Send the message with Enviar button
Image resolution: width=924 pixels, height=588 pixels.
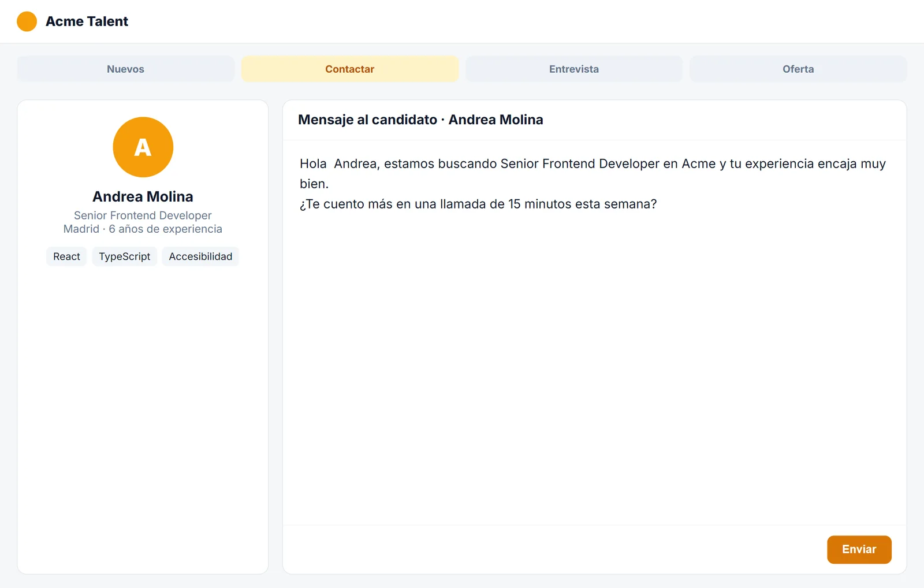tap(859, 549)
